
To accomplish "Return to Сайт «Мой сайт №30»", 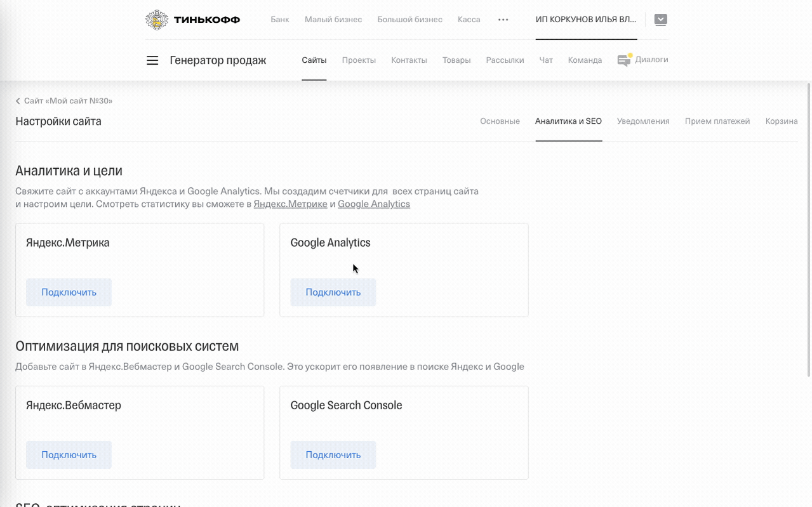I will pyautogui.click(x=69, y=101).
